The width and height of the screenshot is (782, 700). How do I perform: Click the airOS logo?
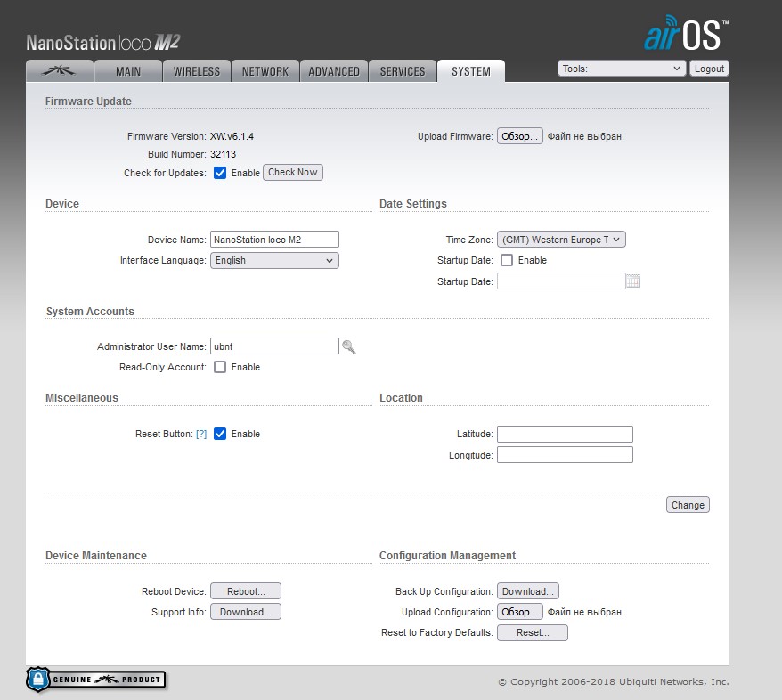pyautogui.click(x=686, y=33)
